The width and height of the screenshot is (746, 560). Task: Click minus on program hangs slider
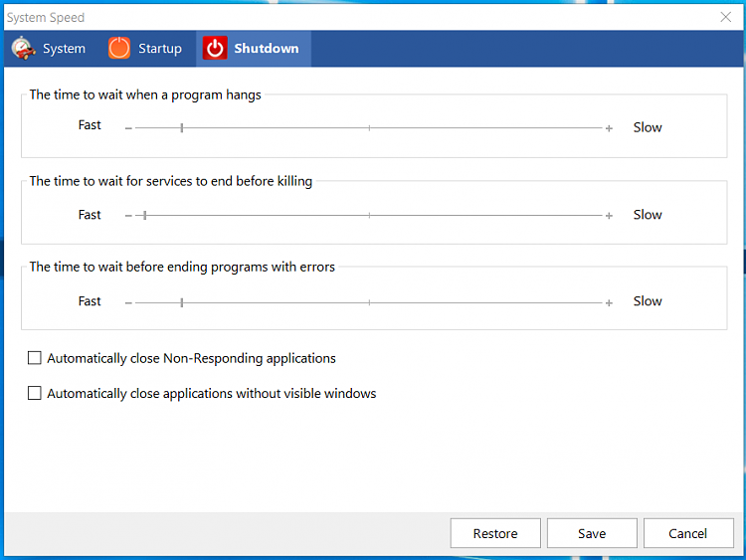(128, 128)
